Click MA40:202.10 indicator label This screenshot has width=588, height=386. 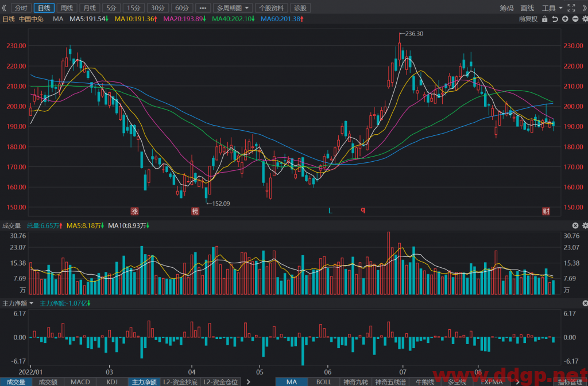(233, 19)
